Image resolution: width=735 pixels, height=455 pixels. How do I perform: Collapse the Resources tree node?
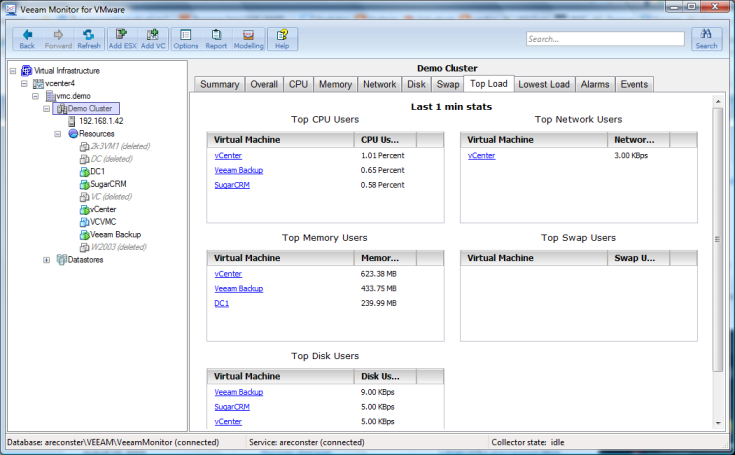[59, 133]
